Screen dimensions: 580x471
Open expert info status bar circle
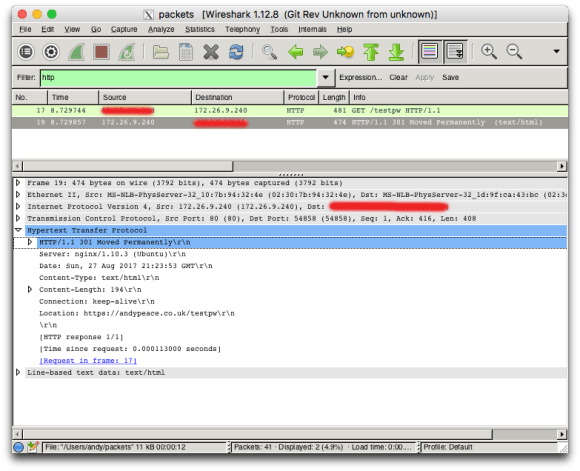click(x=18, y=447)
